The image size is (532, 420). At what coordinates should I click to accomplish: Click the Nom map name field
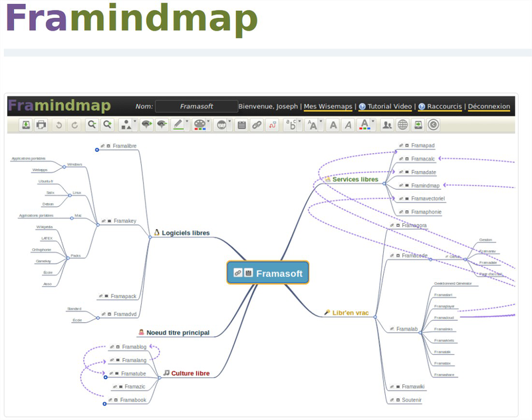[196, 106]
